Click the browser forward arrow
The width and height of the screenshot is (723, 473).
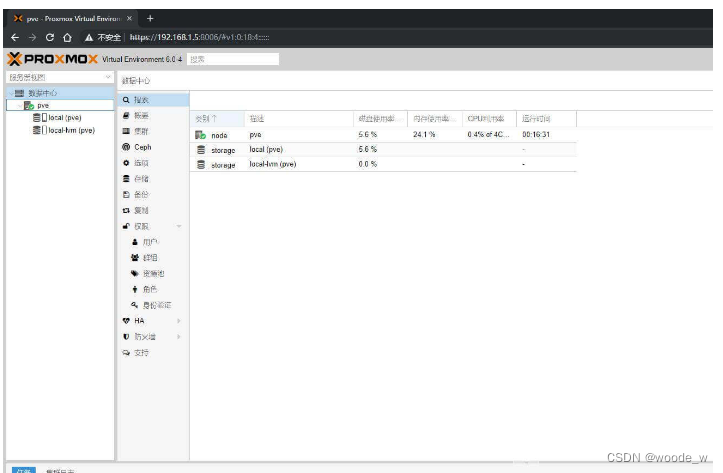click(x=32, y=37)
